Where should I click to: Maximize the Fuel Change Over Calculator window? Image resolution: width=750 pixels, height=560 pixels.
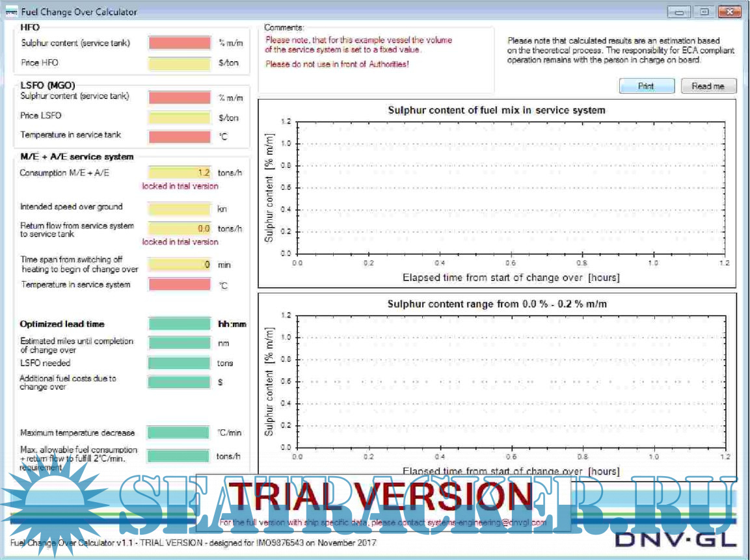[x=704, y=12]
